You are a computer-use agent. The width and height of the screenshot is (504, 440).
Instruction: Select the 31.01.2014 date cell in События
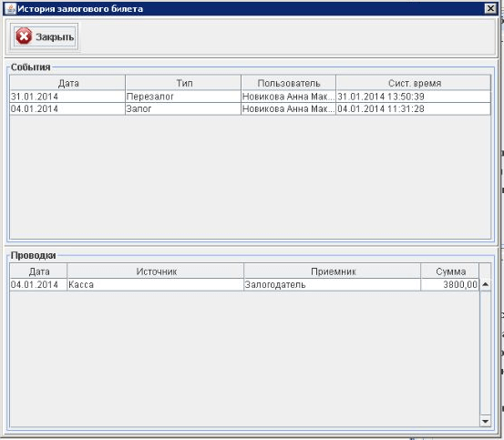tap(67, 97)
